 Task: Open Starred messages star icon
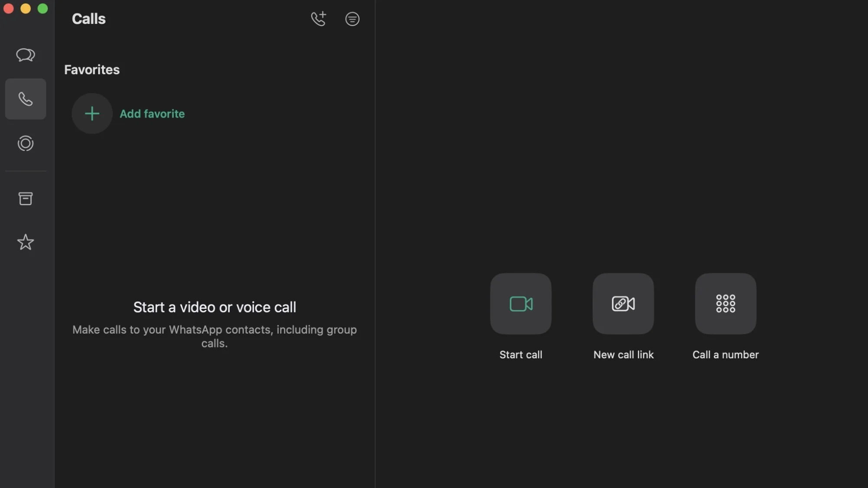click(25, 242)
